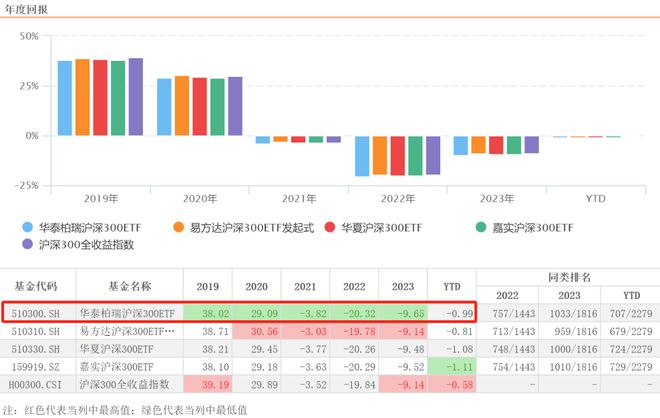This screenshot has width=660, height=418.
Task: Toggle the 华泰柏瑞沪深300ETF blue legend dot
Action: point(27,227)
